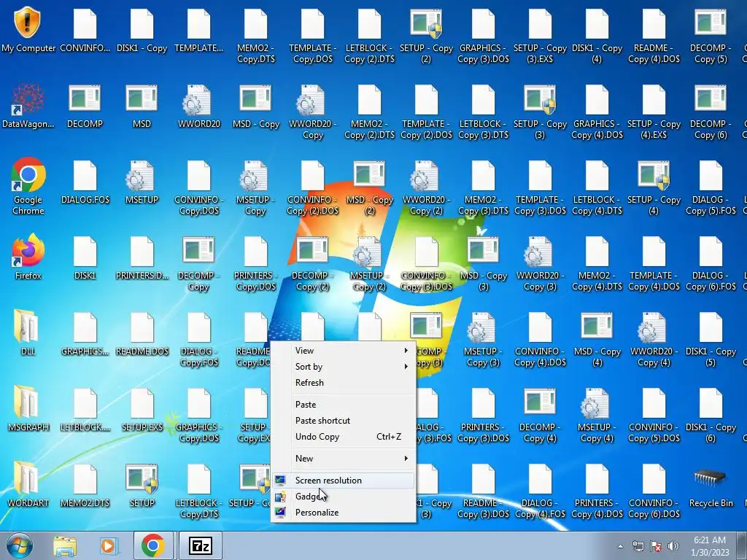This screenshot has width=747, height=560.
Task: Select the LETBLOCK - Copy.DT$ file
Action: tap(198, 490)
